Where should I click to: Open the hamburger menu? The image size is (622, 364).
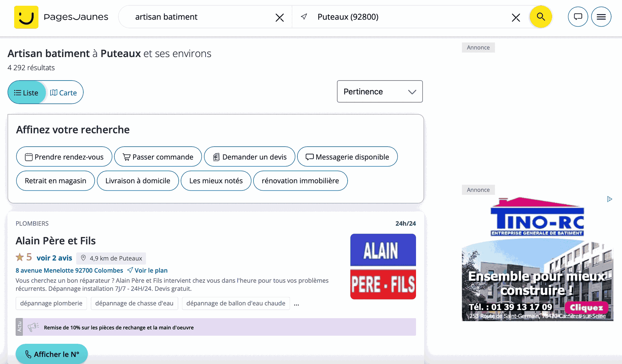pos(601,17)
